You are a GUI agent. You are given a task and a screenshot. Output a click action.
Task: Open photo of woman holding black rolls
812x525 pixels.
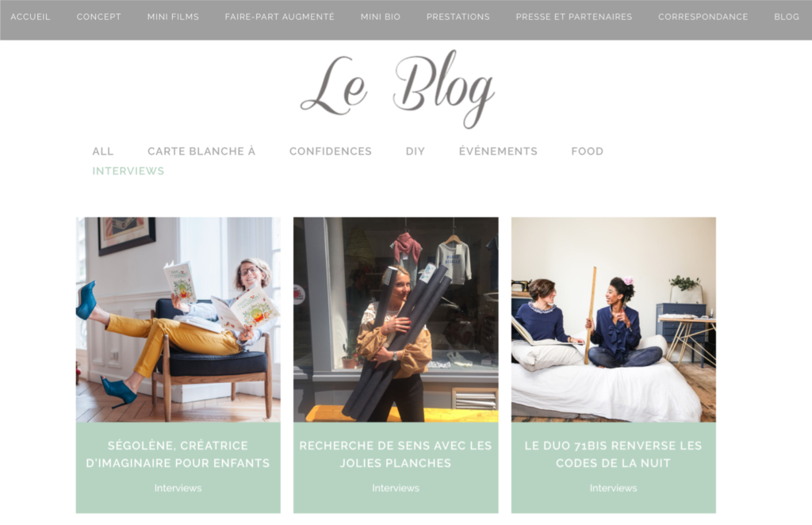(396, 320)
